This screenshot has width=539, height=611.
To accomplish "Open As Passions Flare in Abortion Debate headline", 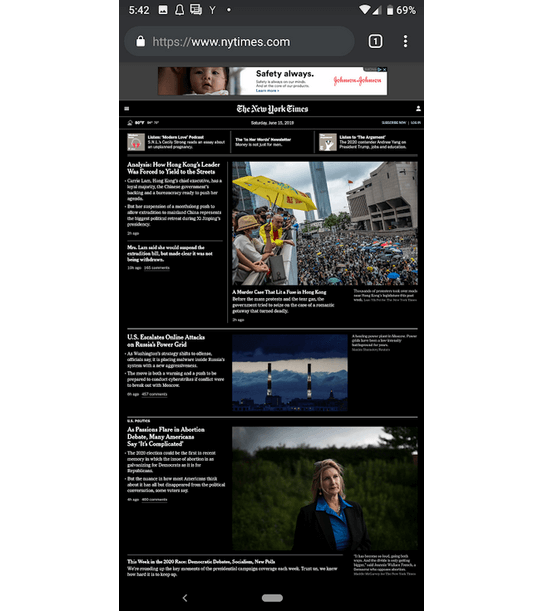I will coord(166,436).
